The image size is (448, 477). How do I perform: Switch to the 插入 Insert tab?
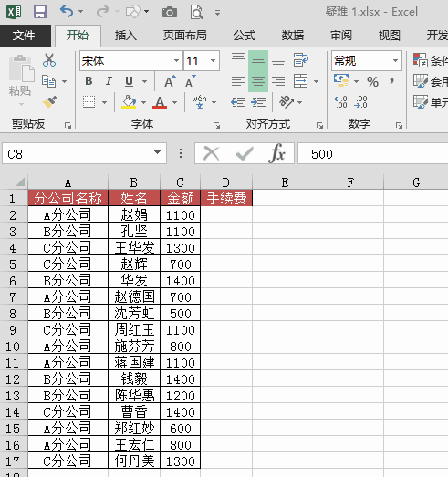(x=125, y=36)
